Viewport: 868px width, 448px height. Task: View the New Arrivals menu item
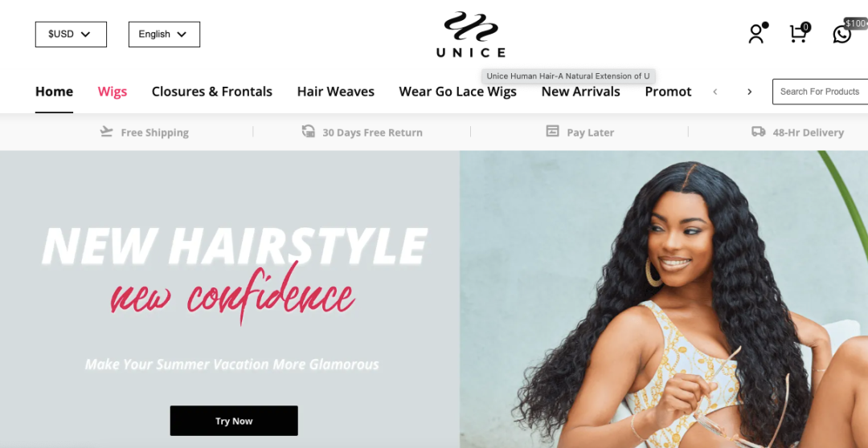581,92
